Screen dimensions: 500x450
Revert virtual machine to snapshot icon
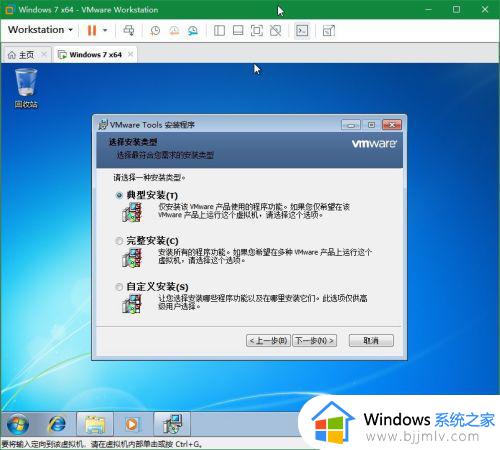174,31
